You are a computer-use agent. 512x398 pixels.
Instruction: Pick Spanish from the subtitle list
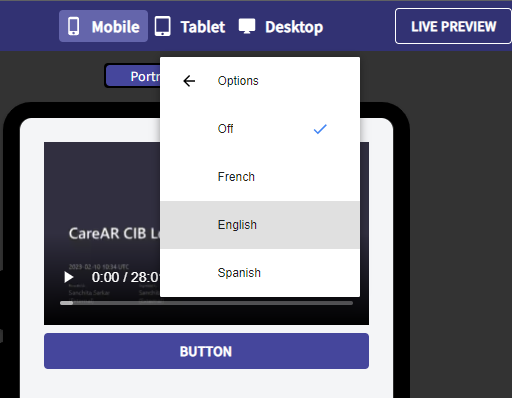260,273
